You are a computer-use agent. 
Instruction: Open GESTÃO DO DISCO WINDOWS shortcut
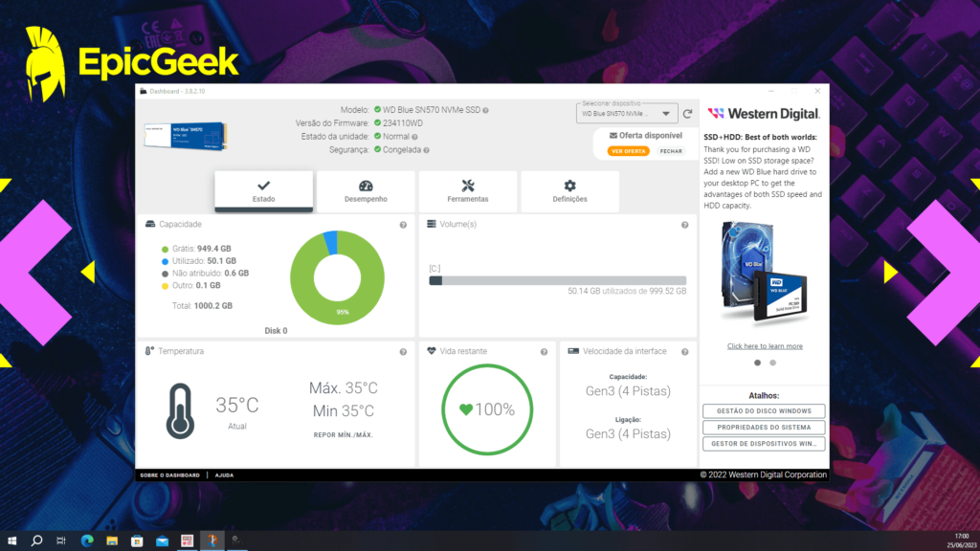pyautogui.click(x=763, y=411)
